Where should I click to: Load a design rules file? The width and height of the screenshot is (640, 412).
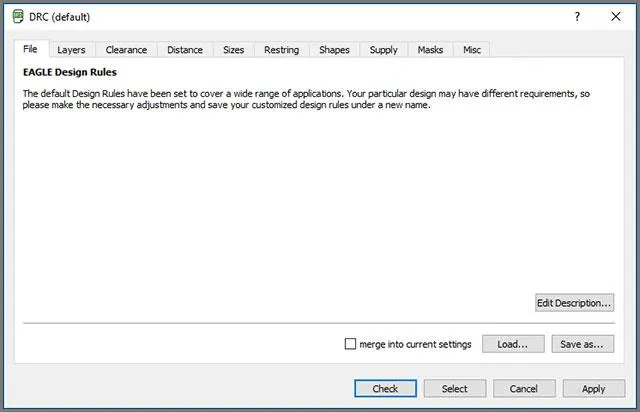point(513,344)
